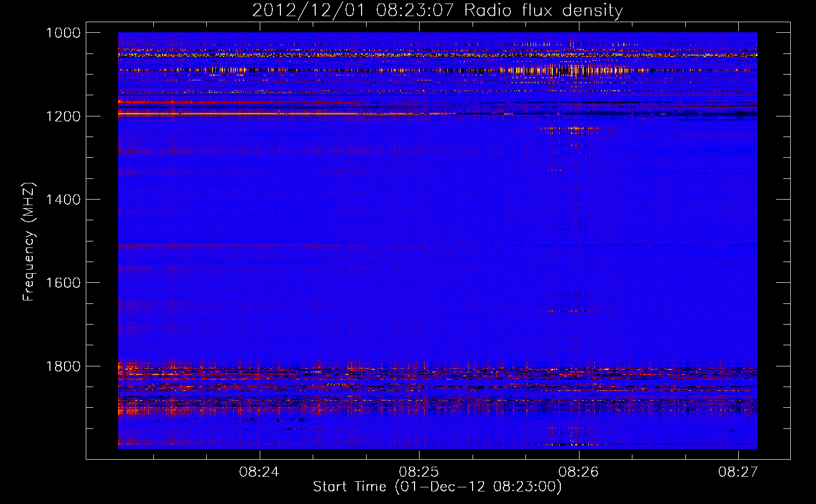Click the 08:27 time tick label
Screen dimensions: 816x504
(738, 472)
